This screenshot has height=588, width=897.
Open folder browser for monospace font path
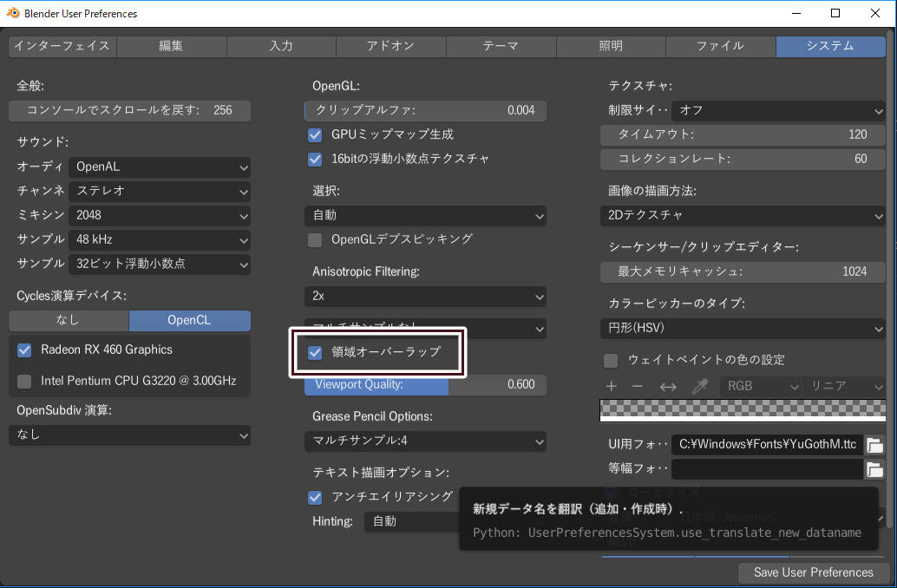[x=874, y=469]
